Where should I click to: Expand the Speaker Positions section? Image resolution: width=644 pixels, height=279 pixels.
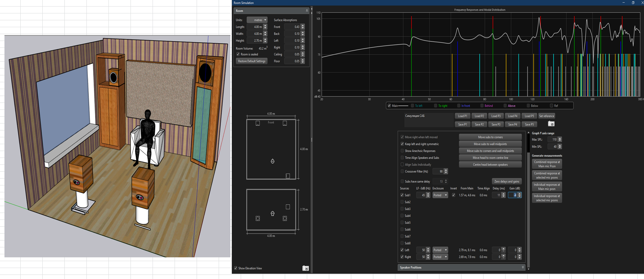tap(522, 267)
